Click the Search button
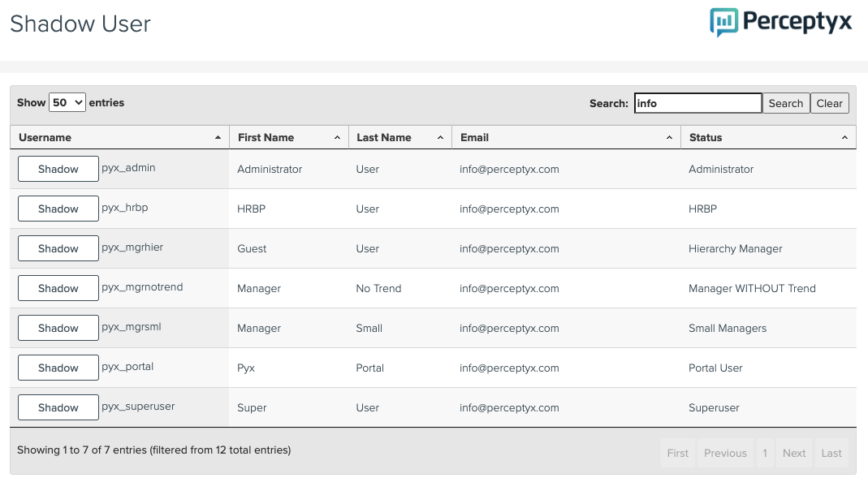Viewport: 868px width, 482px height. (x=785, y=103)
